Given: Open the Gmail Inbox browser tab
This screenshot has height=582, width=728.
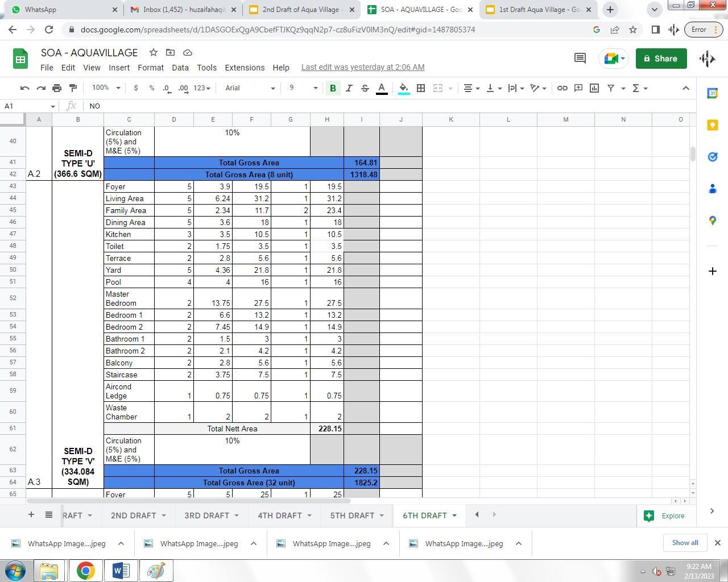Looking at the screenshot, I should [183, 10].
